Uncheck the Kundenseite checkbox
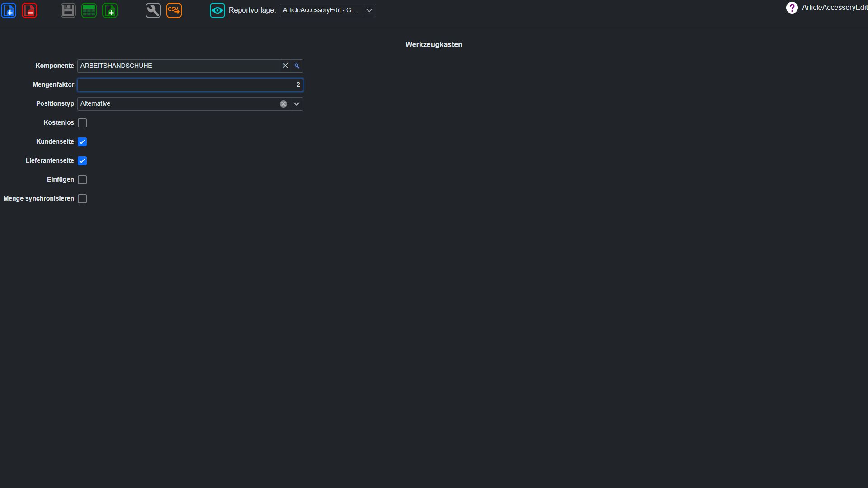 (x=82, y=142)
